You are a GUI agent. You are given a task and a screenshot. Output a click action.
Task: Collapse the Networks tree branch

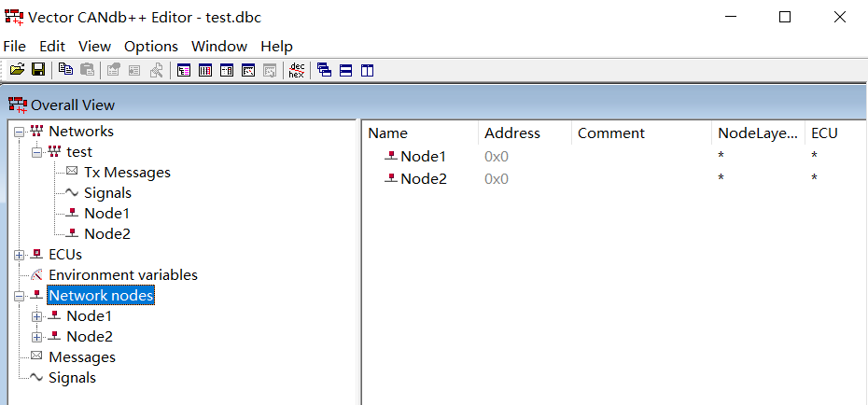pyautogui.click(x=20, y=133)
